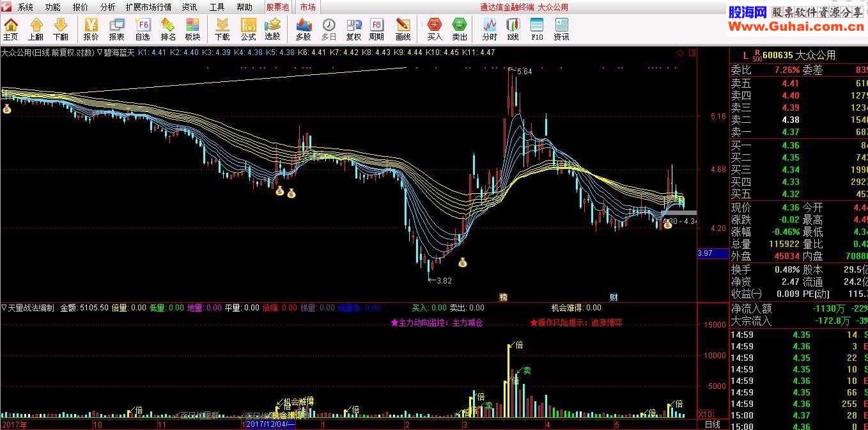Switch to 多股 multi-stock view
868x430 pixels.
click(x=304, y=29)
